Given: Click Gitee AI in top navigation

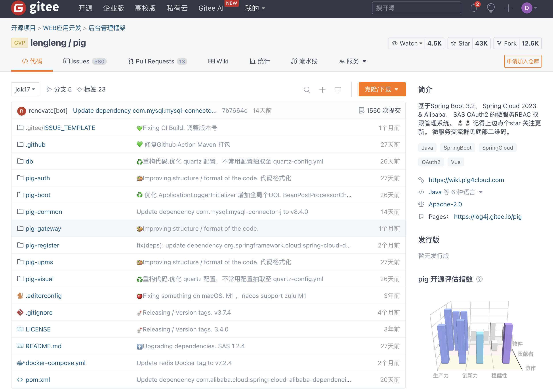Looking at the screenshot, I should 211,8.
